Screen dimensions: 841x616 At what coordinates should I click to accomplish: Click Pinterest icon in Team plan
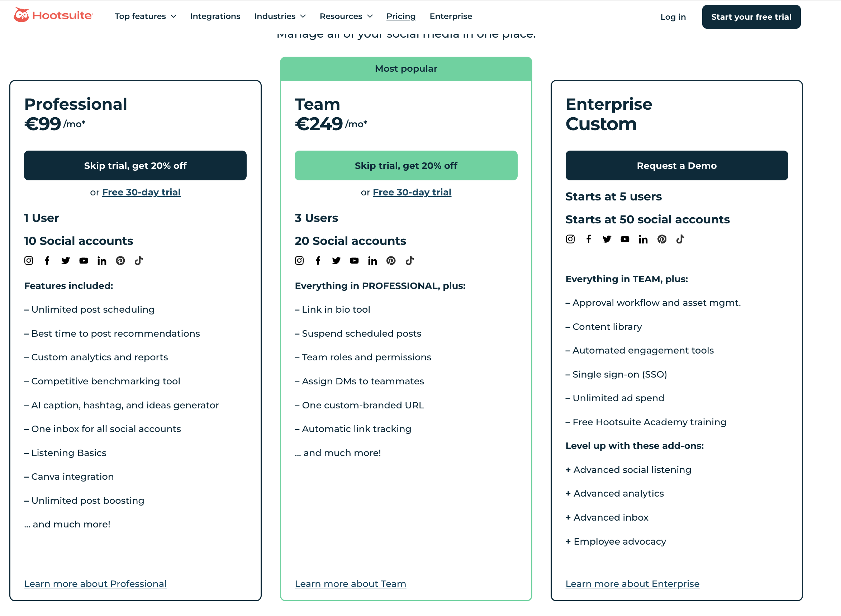(x=391, y=261)
